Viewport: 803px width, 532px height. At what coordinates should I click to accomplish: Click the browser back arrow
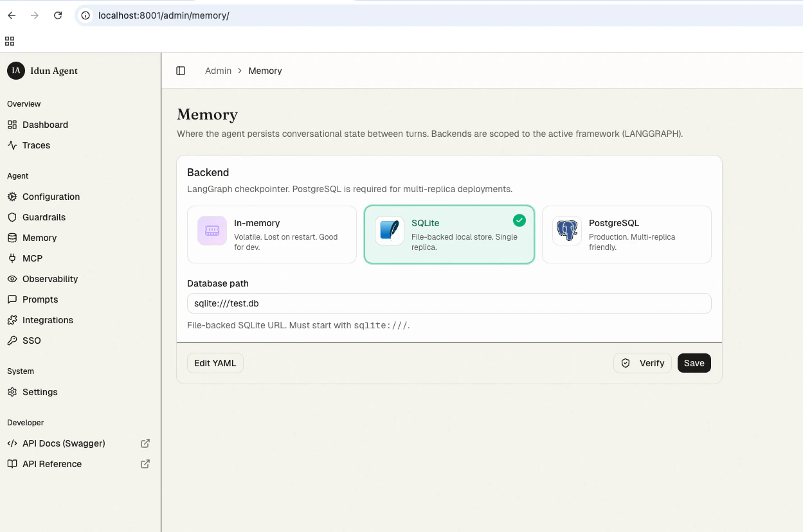pyautogui.click(x=12, y=15)
